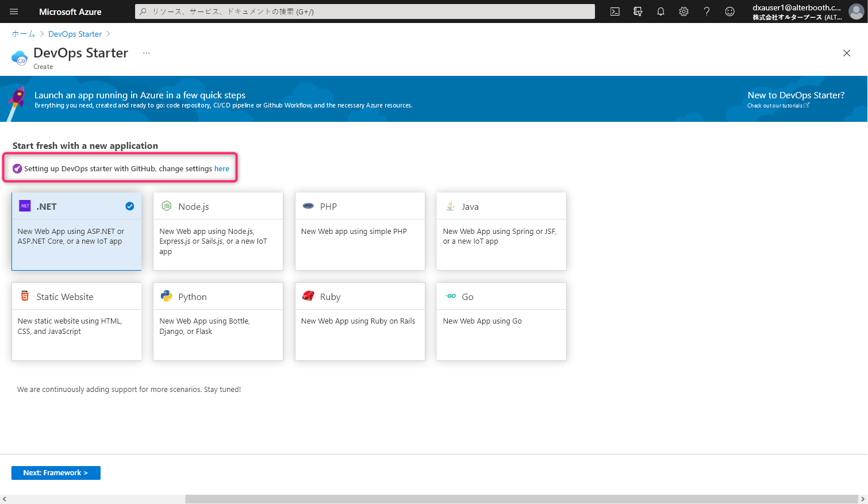This screenshot has width=868, height=504.
Task: Click the horizontal scrollbar thumb
Action: pyautogui.click(x=521, y=499)
